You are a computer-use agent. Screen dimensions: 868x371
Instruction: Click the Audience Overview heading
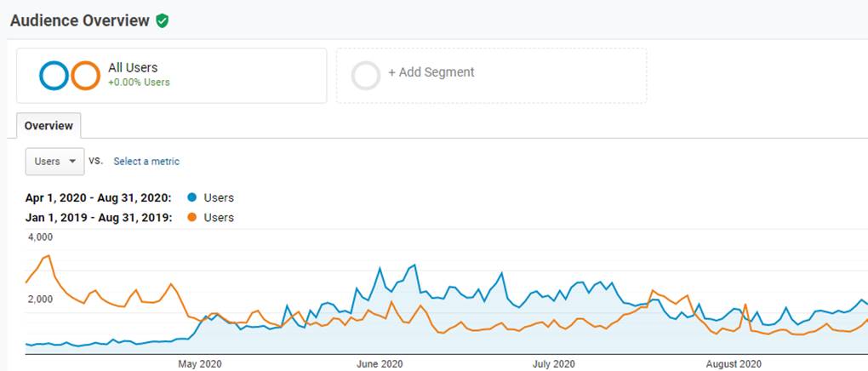tap(79, 20)
